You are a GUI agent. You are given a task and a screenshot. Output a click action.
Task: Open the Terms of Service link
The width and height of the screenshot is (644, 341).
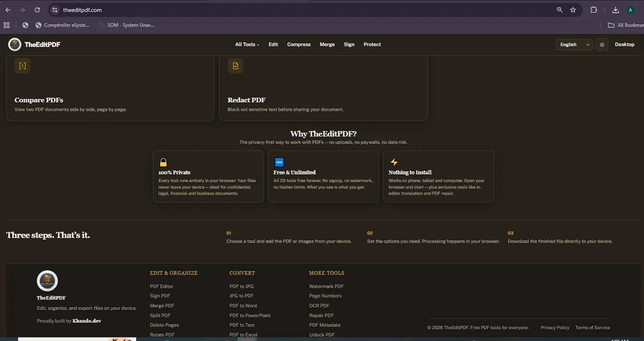tap(592, 328)
